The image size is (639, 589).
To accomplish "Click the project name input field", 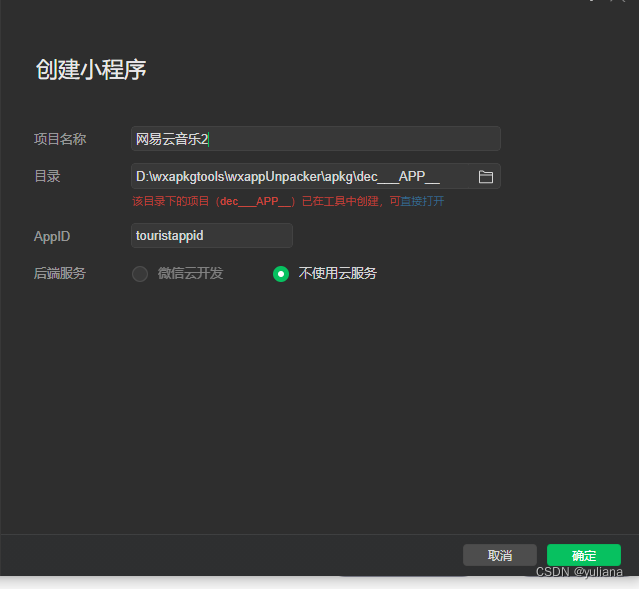I will 315,139.
